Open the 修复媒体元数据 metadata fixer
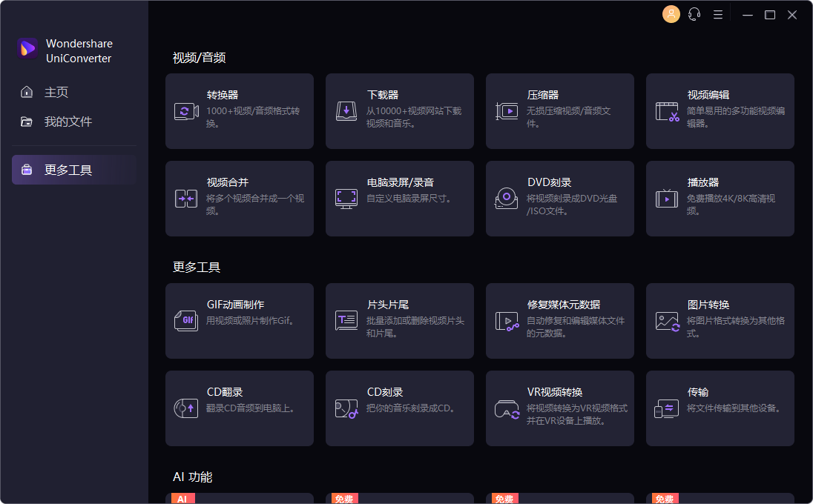 [560, 321]
